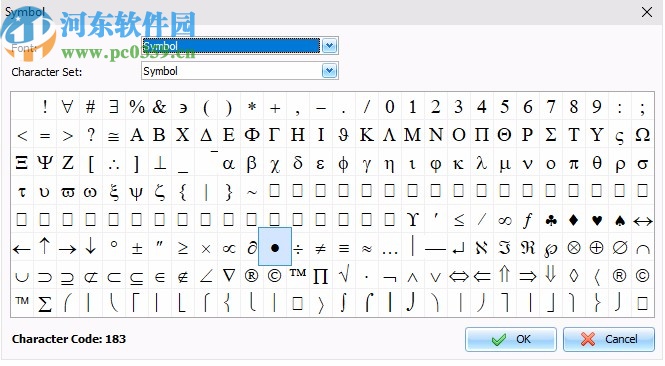Choose the therefore ∴ symbol
This screenshot has height=366, width=665.
pos(113,164)
